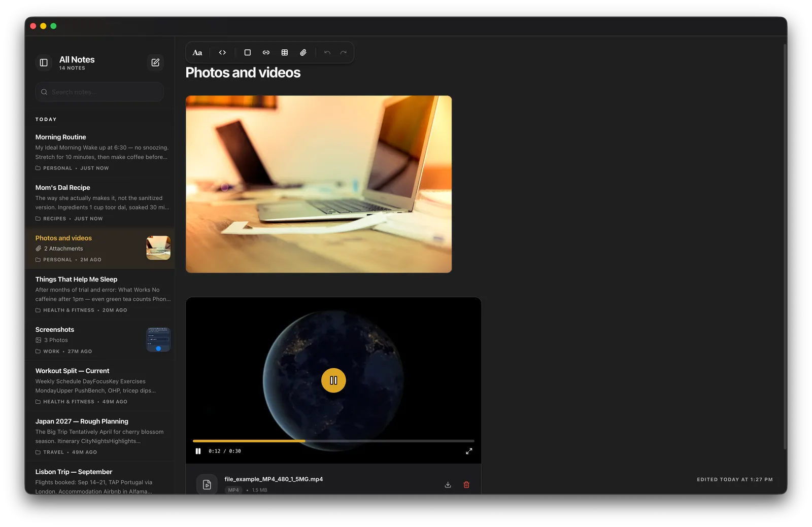Add a link using toolbar link icon
812x527 pixels.
point(266,53)
